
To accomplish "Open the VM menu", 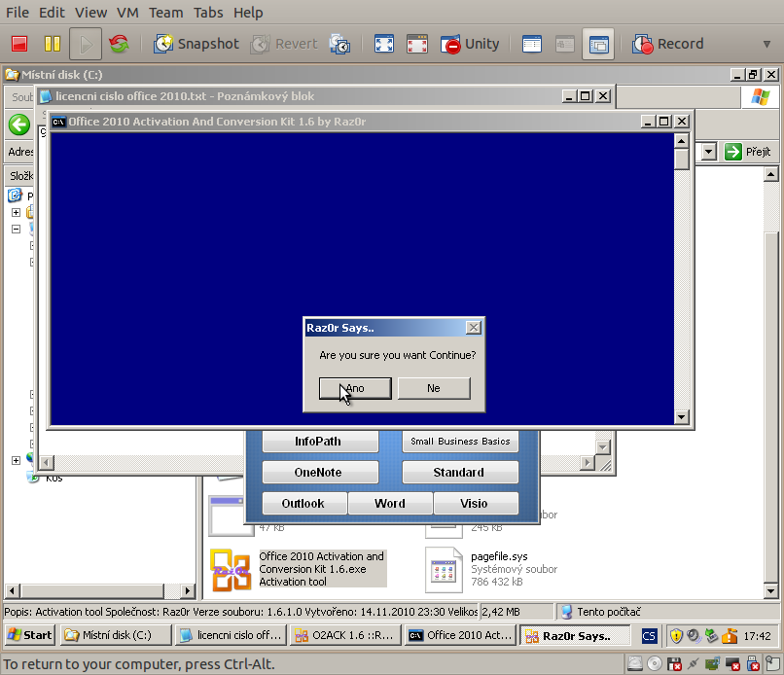I will coord(127,13).
